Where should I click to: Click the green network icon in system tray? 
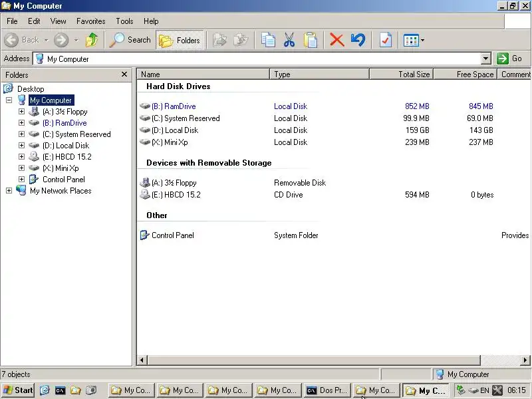point(460,390)
